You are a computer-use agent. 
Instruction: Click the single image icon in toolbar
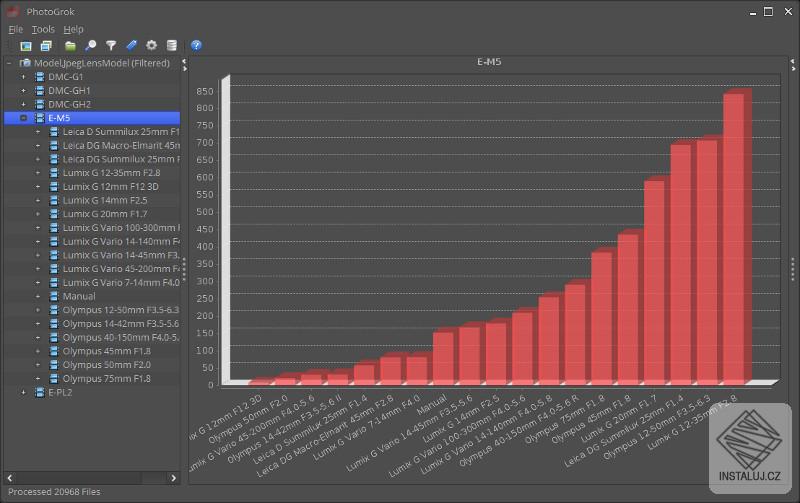[26, 46]
